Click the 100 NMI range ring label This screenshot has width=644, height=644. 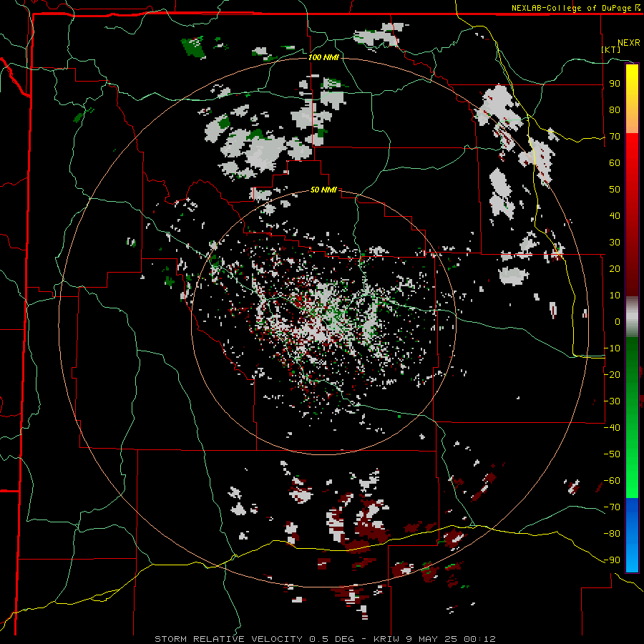pyautogui.click(x=323, y=57)
